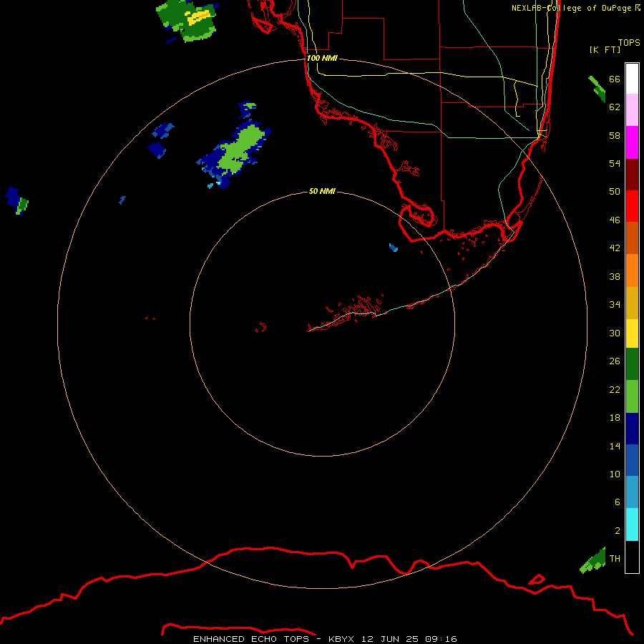The width and height of the screenshot is (644, 644).
Task: Click the "18" legend value
Action: 615,418
